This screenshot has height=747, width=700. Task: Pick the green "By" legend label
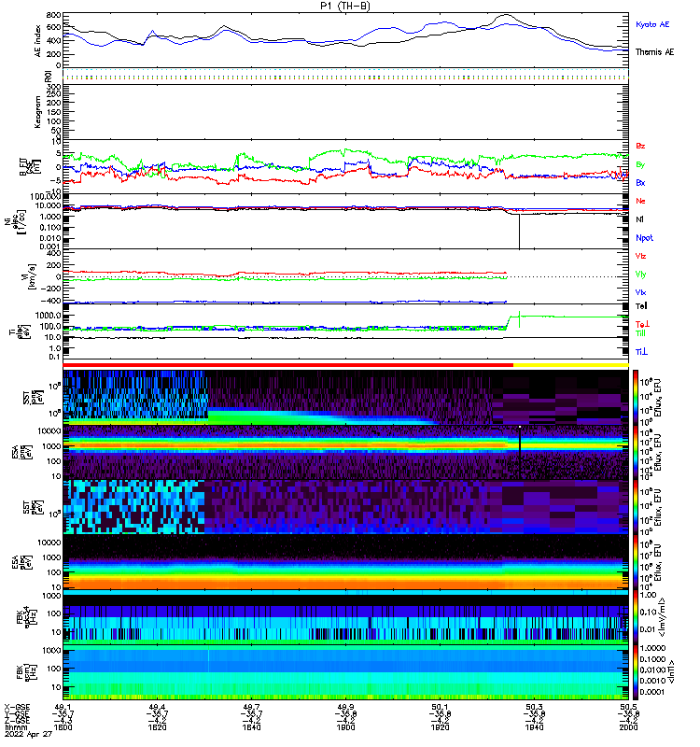tap(640, 165)
